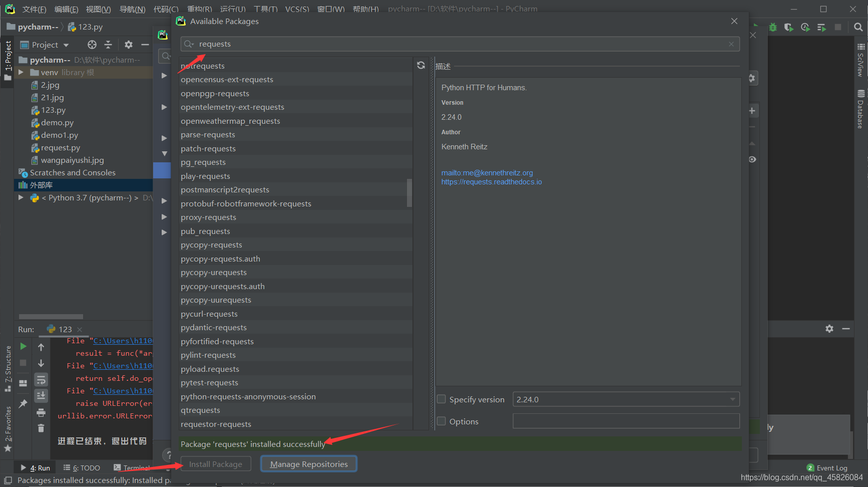Image resolution: width=868 pixels, height=487 pixels.
Task: Click the debug bug icon in top toolbar
Action: click(773, 27)
